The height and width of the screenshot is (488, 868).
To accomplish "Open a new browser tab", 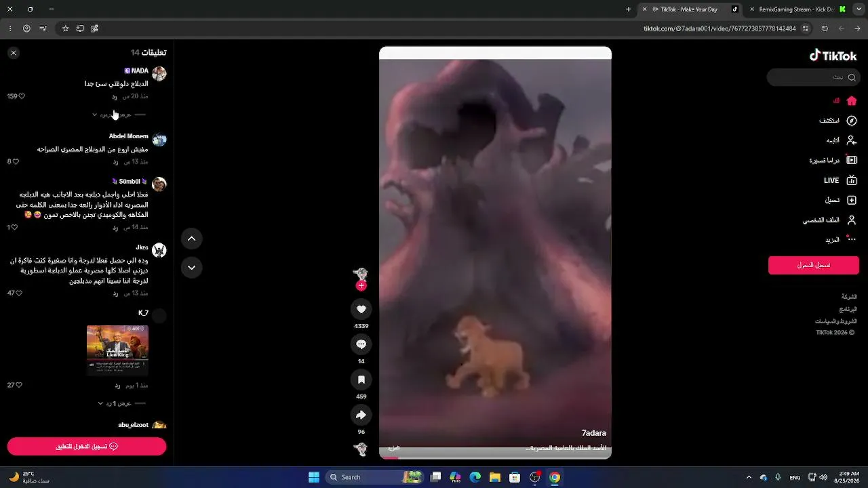I will point(628,9).
